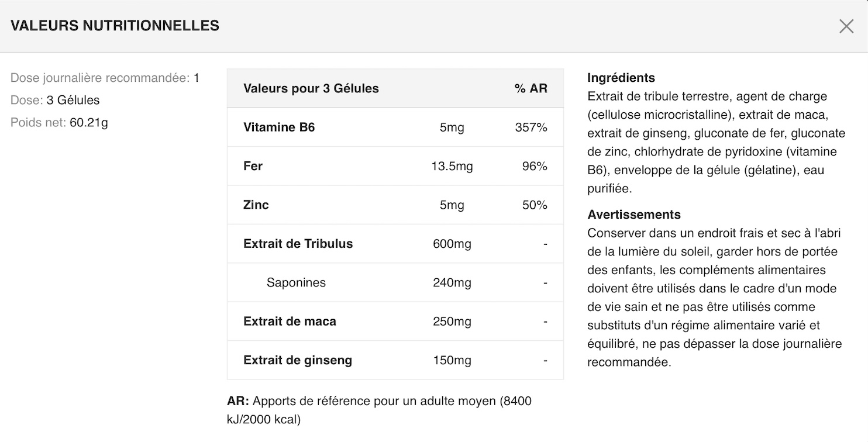868x442 pixels.
Task: Click the 600mg Tribulus amount
Action: (x=452, y=244)
